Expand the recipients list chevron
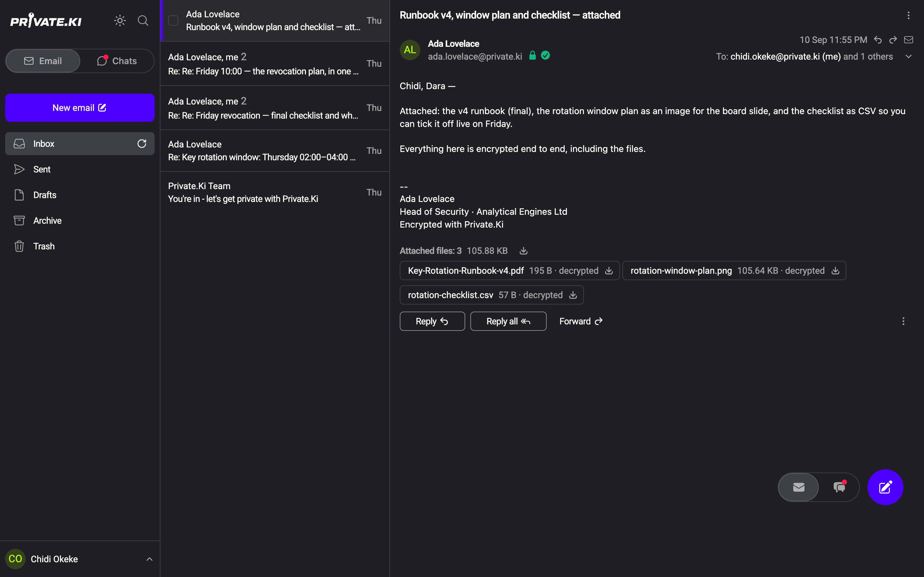Screen dimensions: 924x577 click(909, 56)
